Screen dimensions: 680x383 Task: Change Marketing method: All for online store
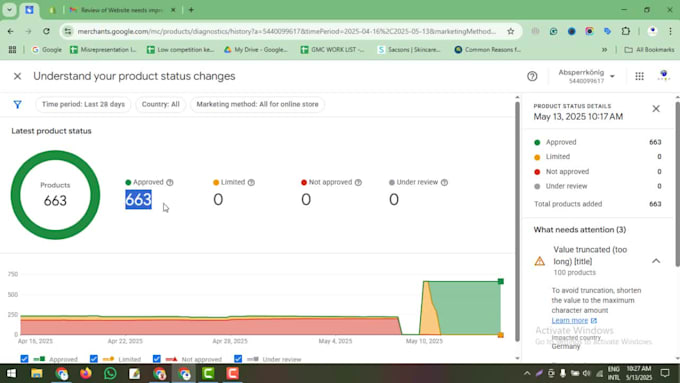pos(257,105)
